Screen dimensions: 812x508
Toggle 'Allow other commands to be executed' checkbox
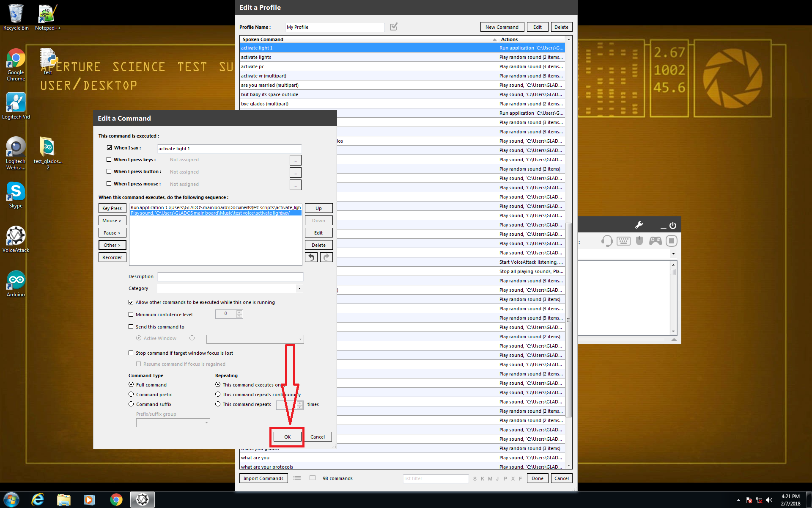(x=131, y=302)
